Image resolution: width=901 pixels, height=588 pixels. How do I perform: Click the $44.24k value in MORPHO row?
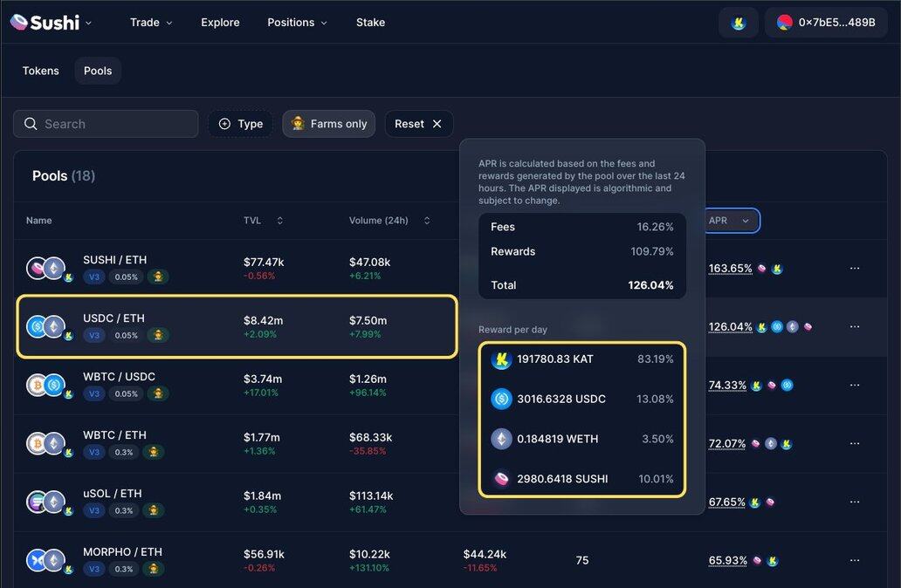(x=485, y=554)
